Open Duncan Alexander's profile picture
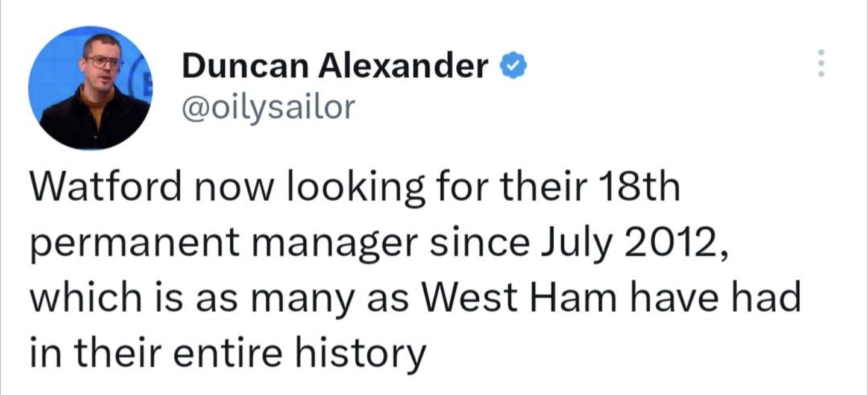The width and height of the screenshot is (868, 395). click(90, 87)
